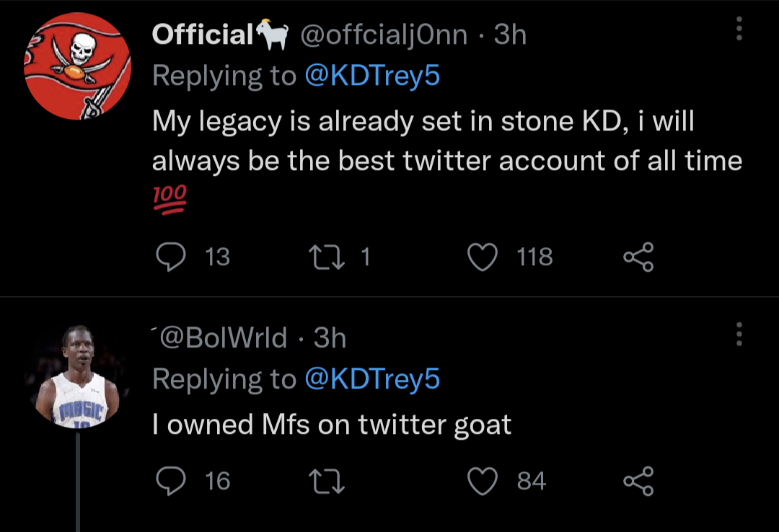Image resolution: width=779 pixels, height=532 pixels.
Task: Reply to the @BolWrld tweet
Action: (x=170, y=481)
